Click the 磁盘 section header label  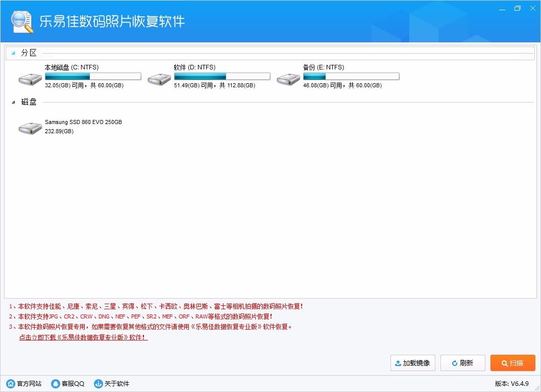pos(29,102)
